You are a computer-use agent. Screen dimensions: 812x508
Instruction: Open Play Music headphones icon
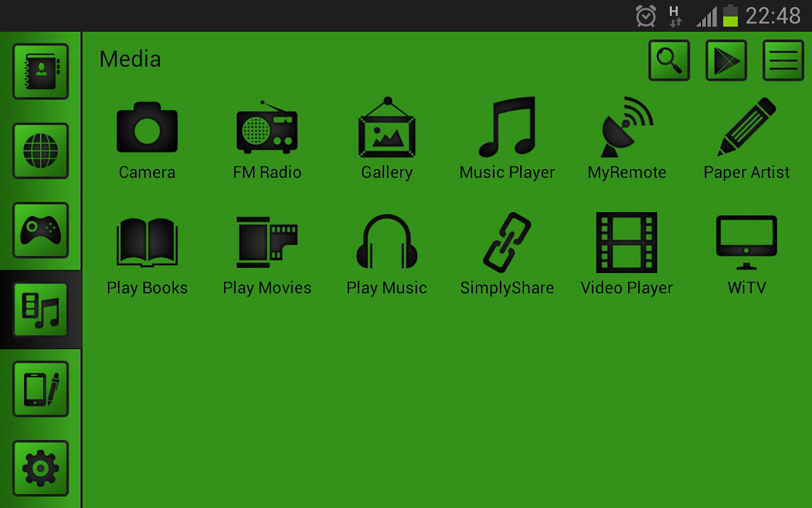tap(387, 243)
